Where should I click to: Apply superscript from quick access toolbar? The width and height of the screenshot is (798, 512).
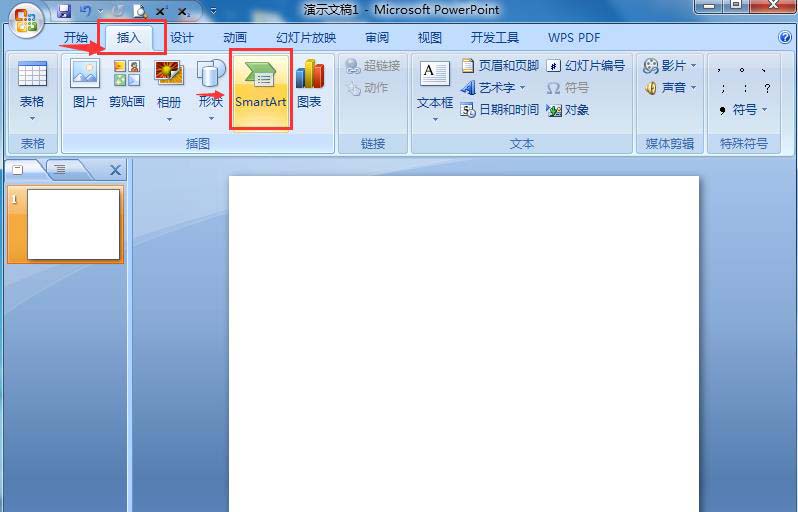[161, 11]
